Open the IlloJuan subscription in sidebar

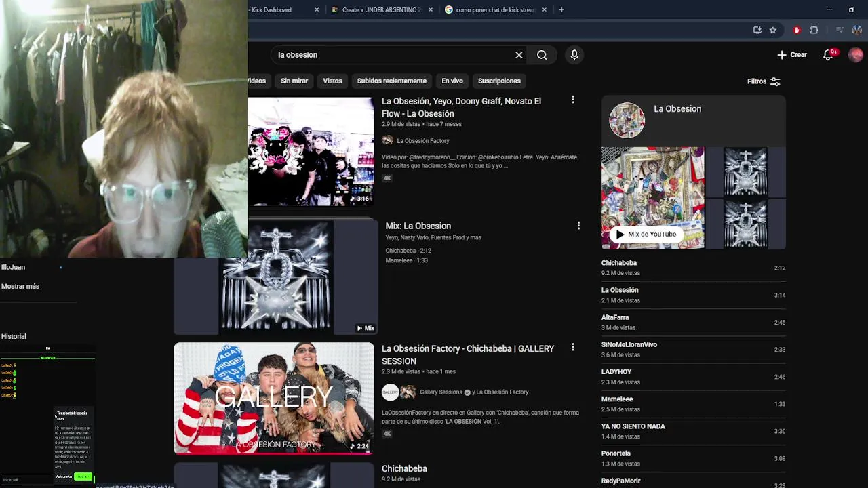pyautogui.click(x=13, y=267)
